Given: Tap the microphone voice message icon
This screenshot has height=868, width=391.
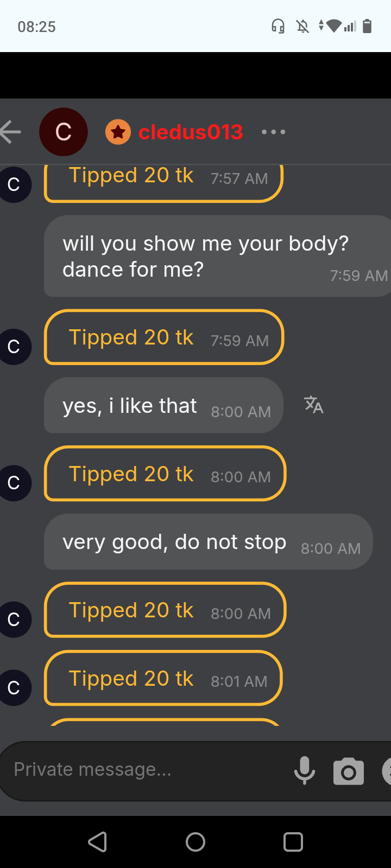Looking at the screenshot, I should point(304,770).
